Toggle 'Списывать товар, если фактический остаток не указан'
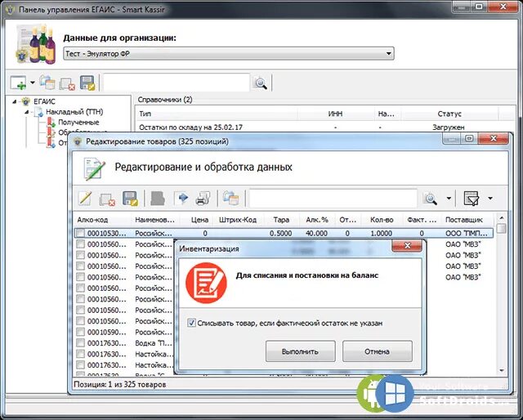The image size is (523, 420). coord(191,323)
